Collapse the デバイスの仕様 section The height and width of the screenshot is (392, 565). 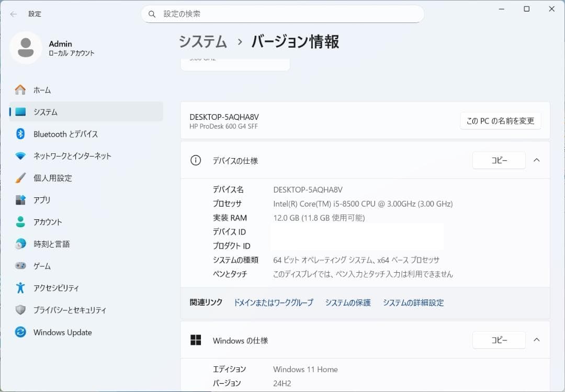(x=536, y=160)
